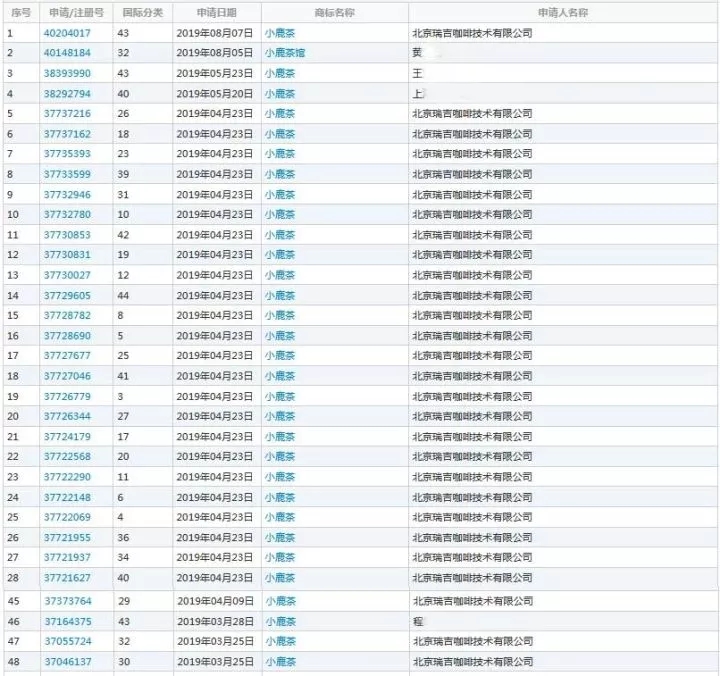720x676 pixels.
Task: Select registration link 37737216
Action: click(67, 114)
